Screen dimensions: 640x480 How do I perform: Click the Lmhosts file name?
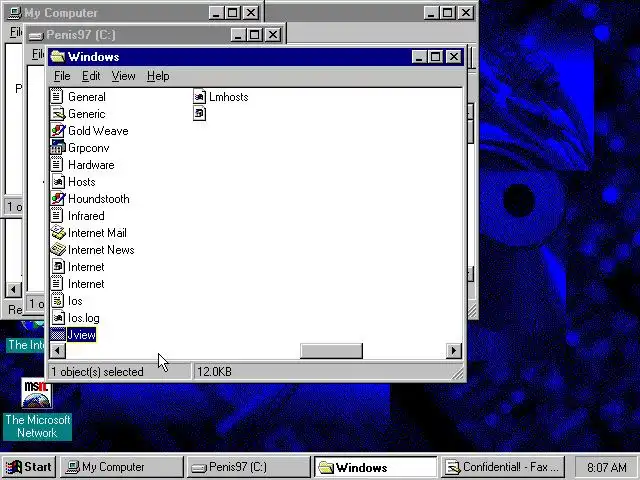[x=229, y=97]
